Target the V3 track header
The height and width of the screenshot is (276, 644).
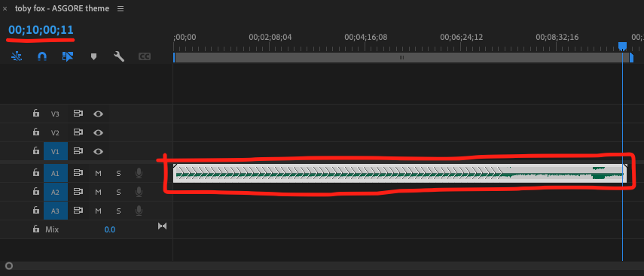click(55, 114)
